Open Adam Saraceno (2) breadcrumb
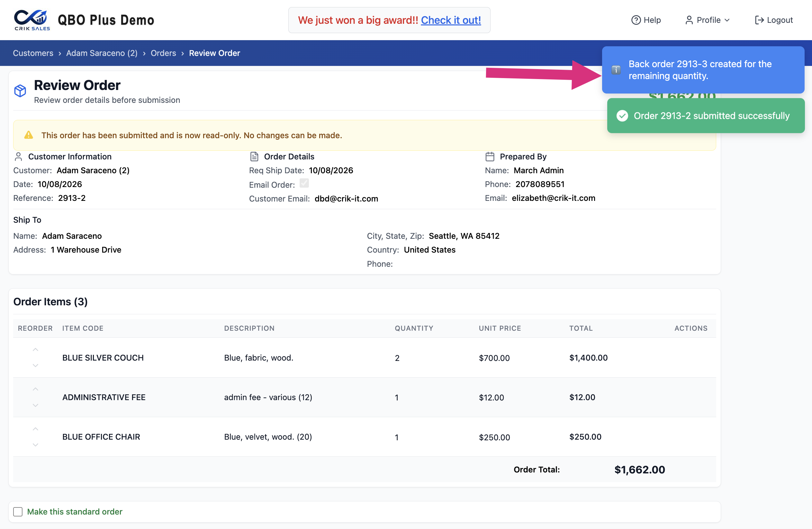812x529 pixels. [102, 53]
